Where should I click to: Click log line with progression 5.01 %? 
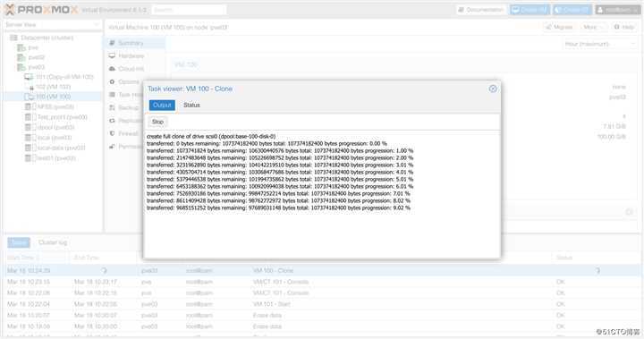(x=280, y=179)
